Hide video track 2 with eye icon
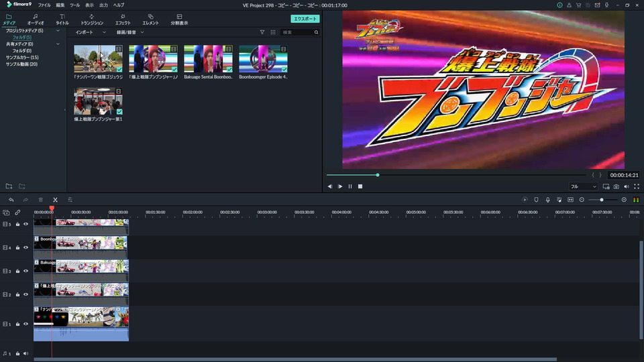The image size is (644, 362). [26, 294]
